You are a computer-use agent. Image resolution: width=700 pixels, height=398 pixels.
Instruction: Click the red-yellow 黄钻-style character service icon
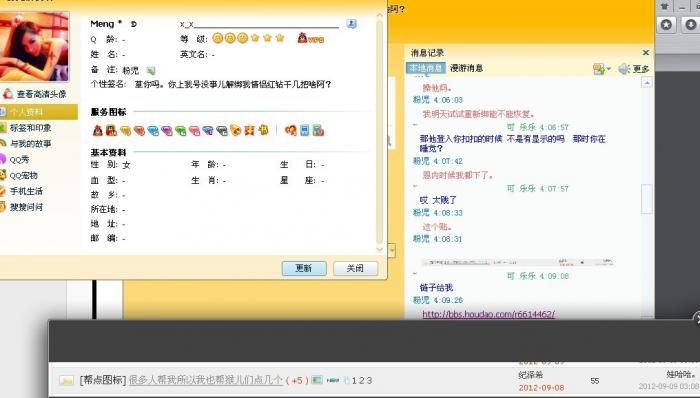click(250, 130)
